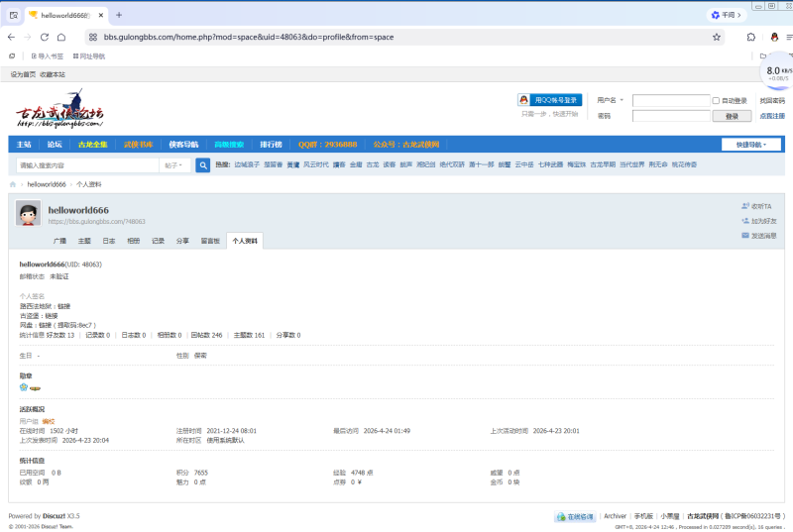Focus the password input field

coord(671,116)
